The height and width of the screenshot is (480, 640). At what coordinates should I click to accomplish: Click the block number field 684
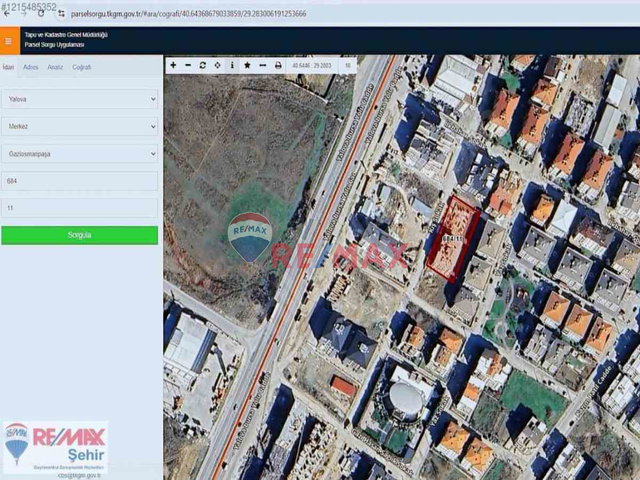(80, 181)
